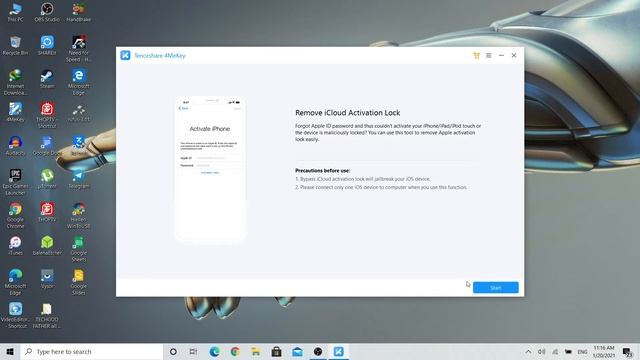Launch Microsoft Edge from taskbar
640x360 pixels.
pyautogui.click(x=214, y=351)
